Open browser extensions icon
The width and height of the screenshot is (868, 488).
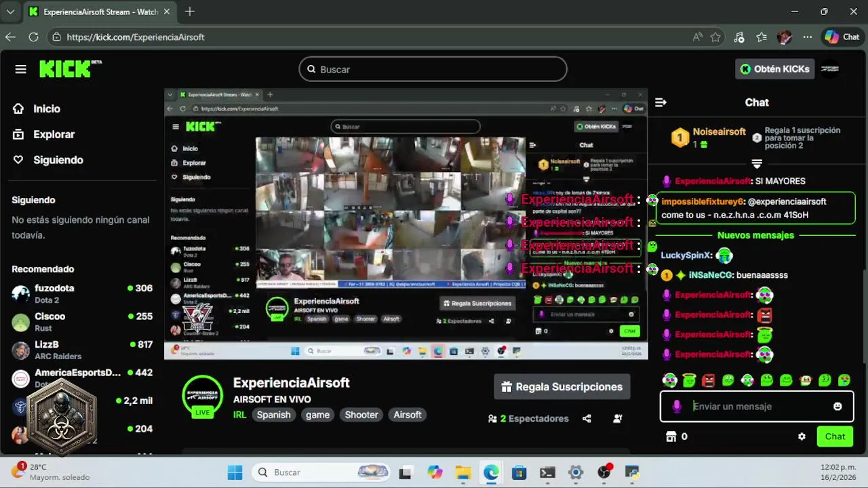(739, 37)
